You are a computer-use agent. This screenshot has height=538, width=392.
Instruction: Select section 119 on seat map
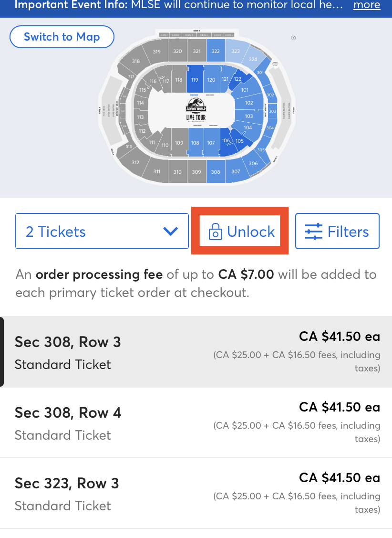point(195,79)
